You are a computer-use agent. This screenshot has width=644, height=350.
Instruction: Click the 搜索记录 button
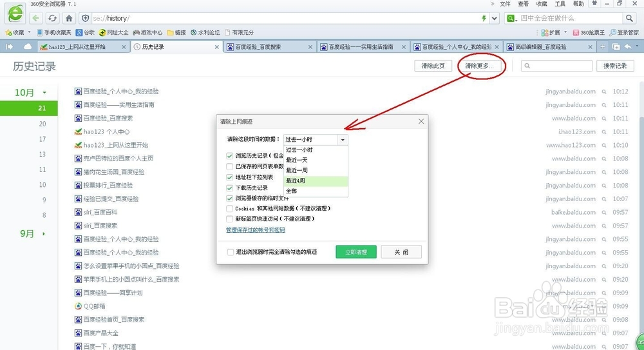point(615,66)
